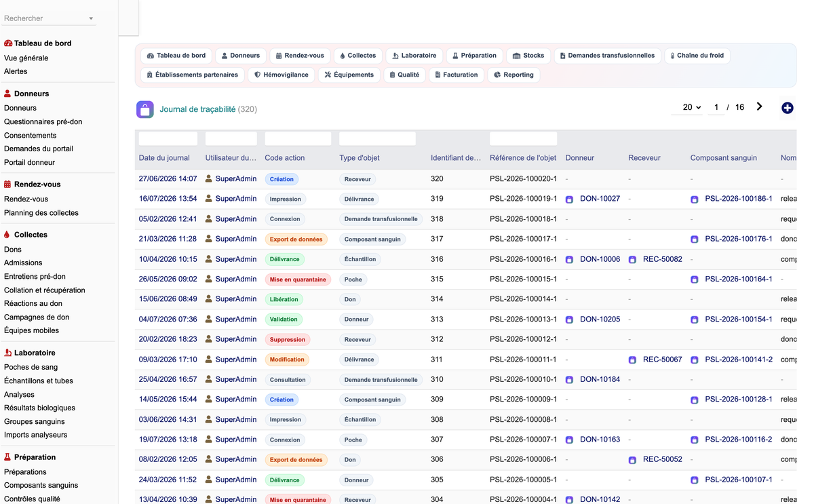
Task: Open Planning des collectes in sidebar
Action: pos(41,213)
